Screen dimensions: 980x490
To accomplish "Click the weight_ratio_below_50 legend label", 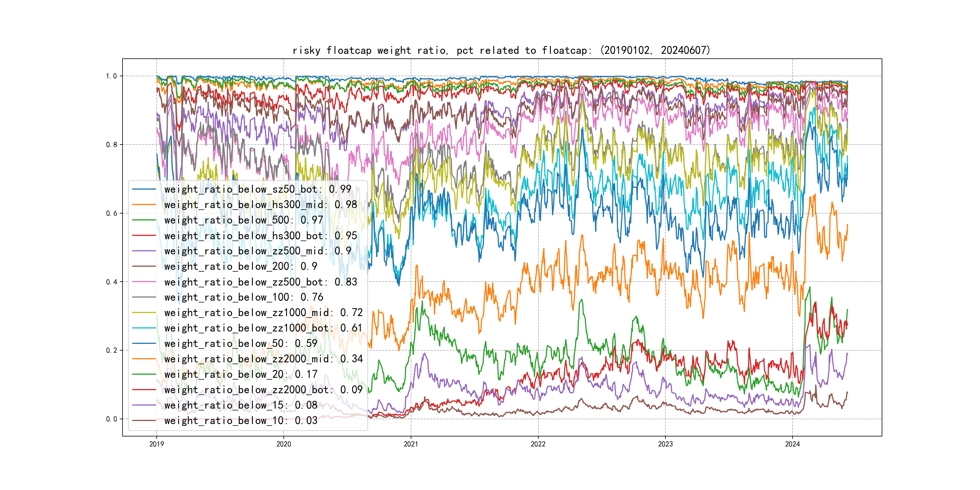I will (240, 344).
